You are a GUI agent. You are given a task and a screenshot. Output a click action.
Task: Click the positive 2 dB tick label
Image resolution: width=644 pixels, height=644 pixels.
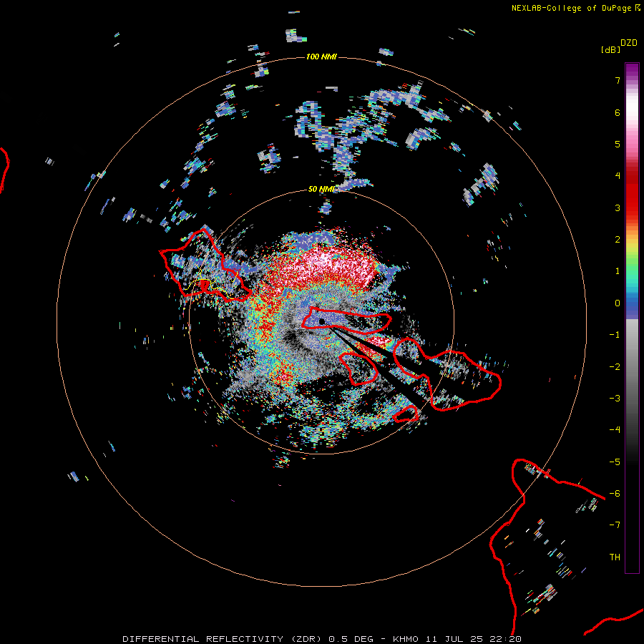click(618, 240)
